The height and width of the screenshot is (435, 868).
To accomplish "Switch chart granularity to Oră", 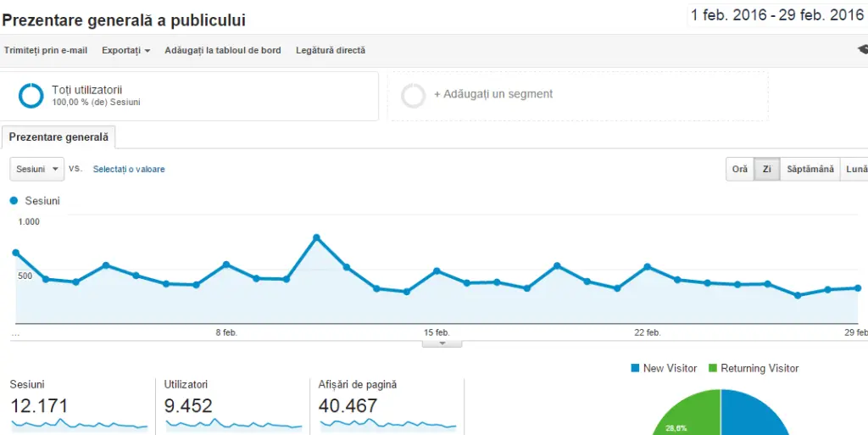I will coord(739,170).
